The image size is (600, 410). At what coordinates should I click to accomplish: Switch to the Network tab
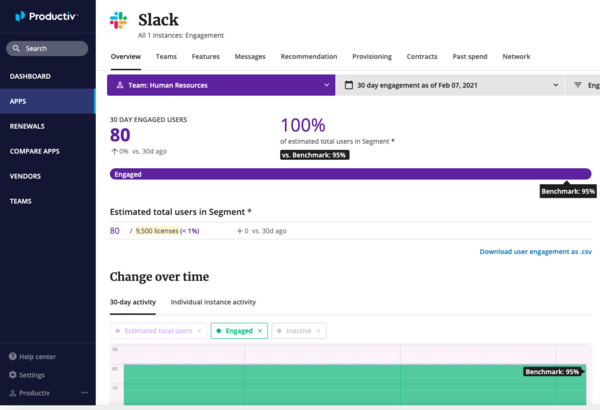click(516, 57)
